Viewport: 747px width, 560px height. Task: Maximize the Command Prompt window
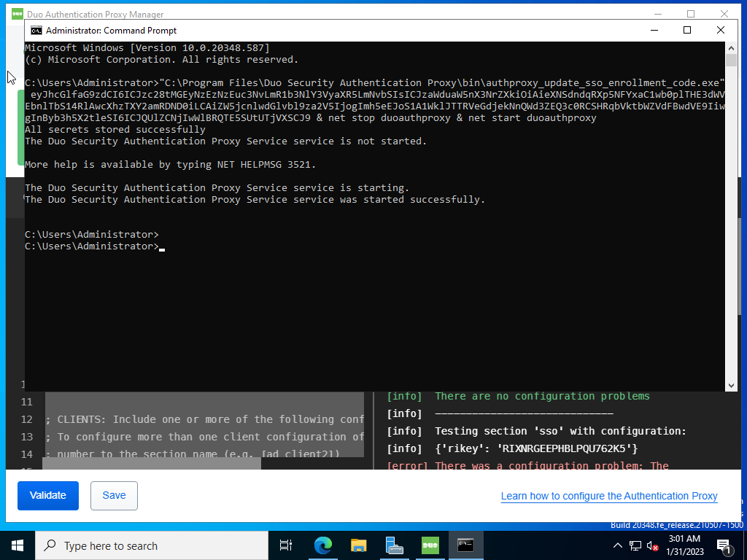point(687,30)
